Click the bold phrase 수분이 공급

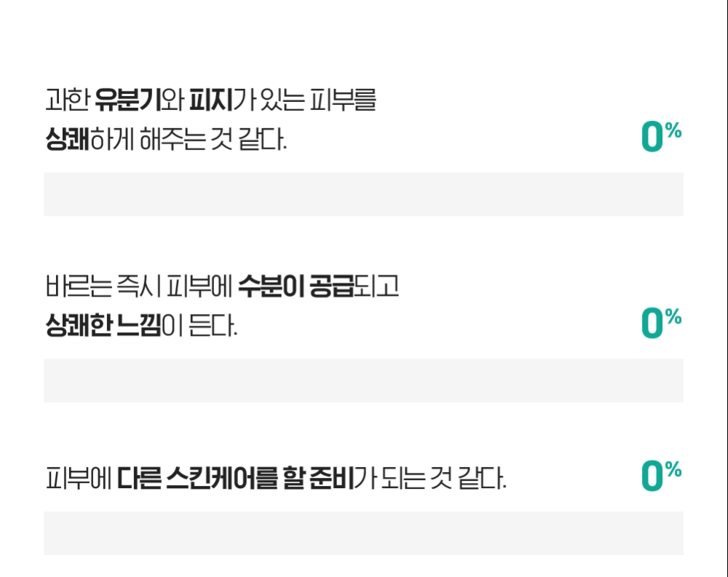pyautogui.click(x=296, y=286)
